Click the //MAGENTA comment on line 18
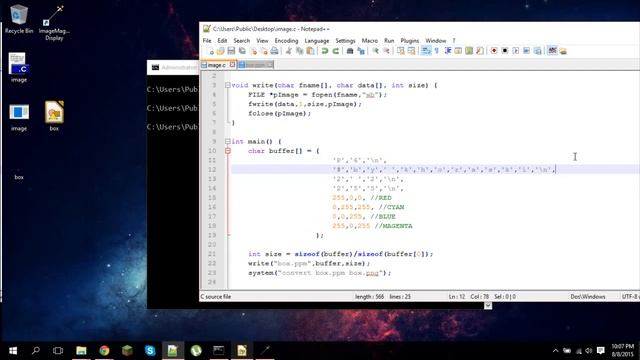 click(393, 226)
